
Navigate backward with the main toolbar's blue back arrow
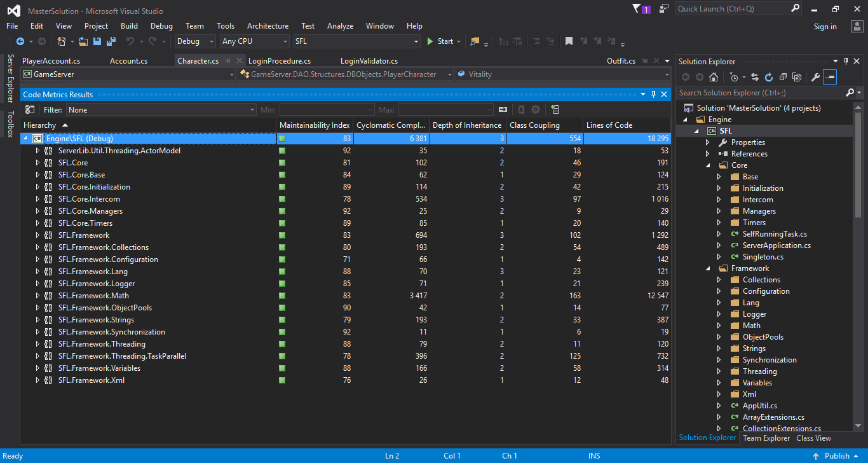[x=20, y=41]
